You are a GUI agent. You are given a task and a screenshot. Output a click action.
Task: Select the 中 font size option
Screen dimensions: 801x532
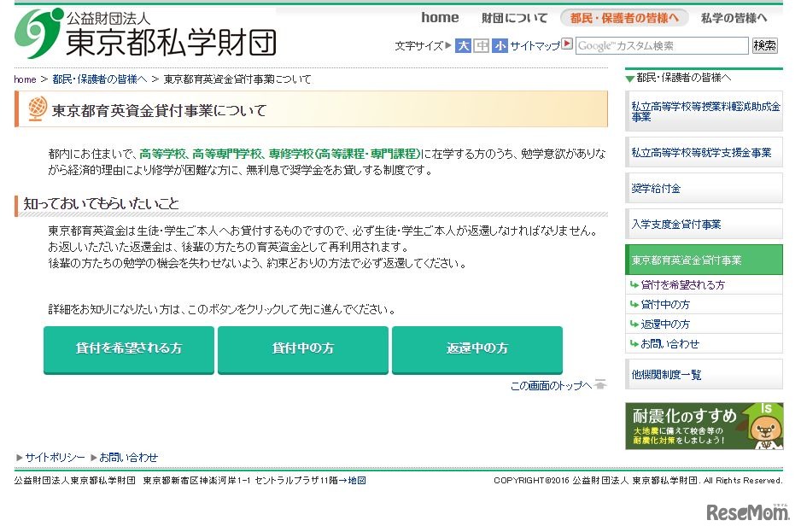click(x=480, y=45)
